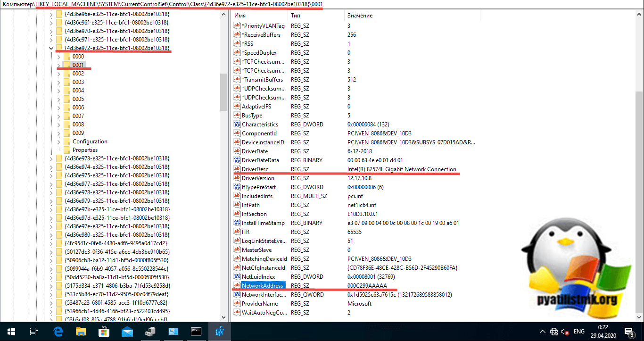Select the DriverDesc registry value
Screen dimensions: 644x341
[x=256, y=169]
